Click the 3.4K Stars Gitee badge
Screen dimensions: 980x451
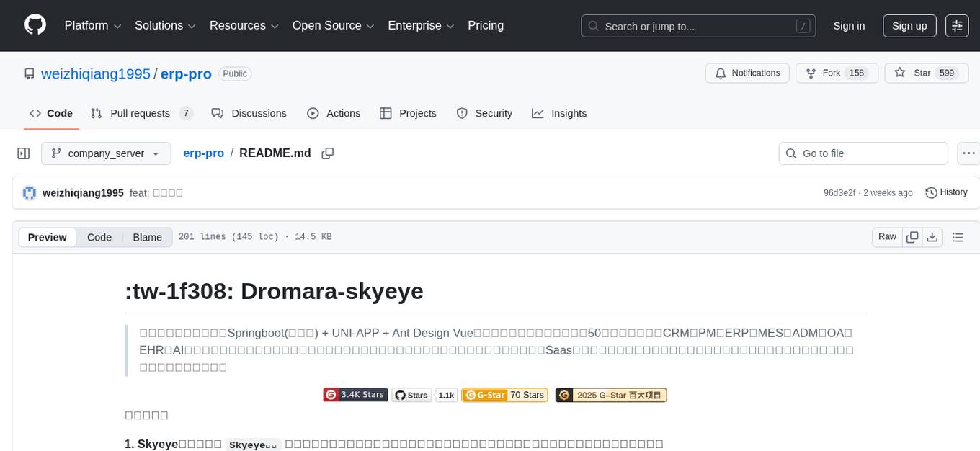coord(355,395)
